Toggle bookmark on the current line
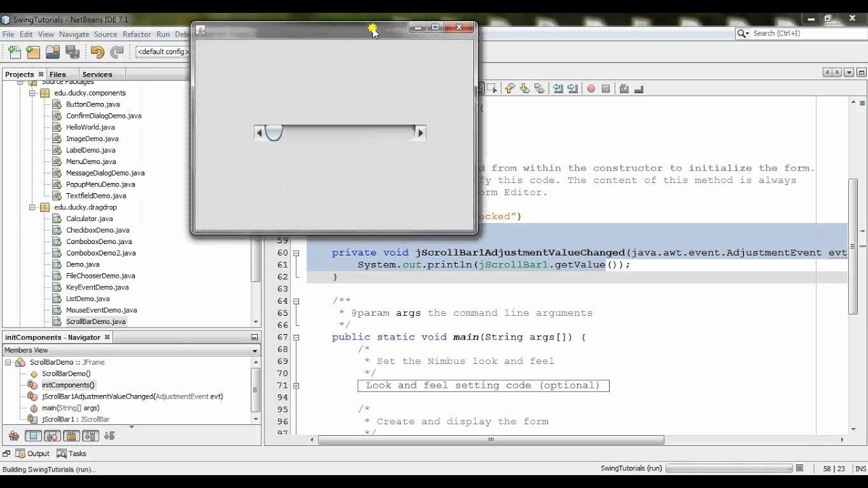The image size is (868, 488). (x=539, y=88)
